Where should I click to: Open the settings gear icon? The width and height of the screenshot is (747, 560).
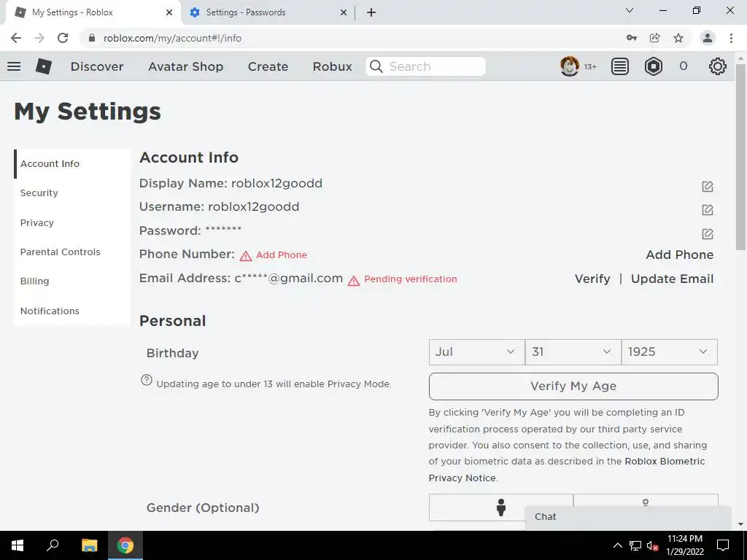coord(718,66)
